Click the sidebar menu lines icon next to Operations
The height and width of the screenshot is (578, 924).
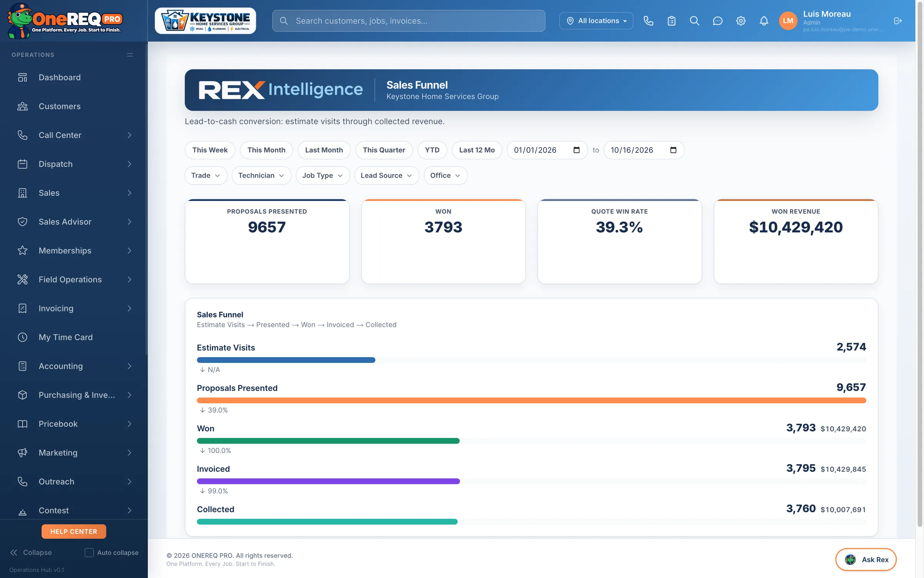(130, 55)
